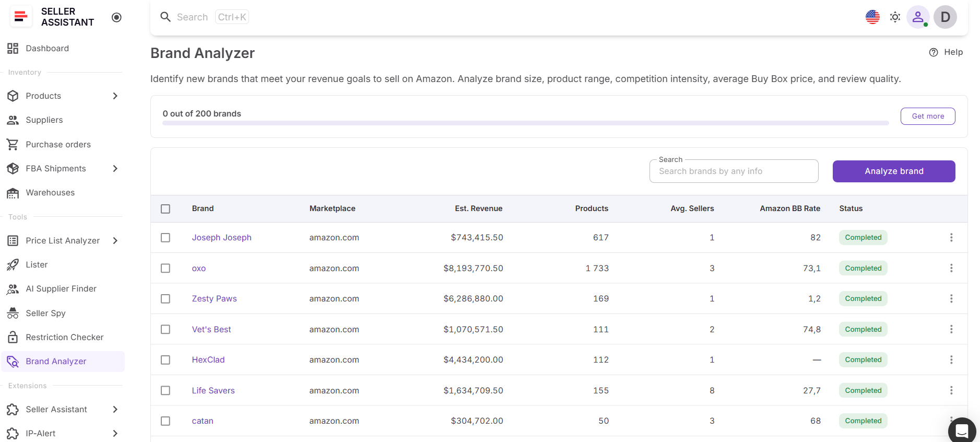Click the AI Supplier Finder icon
This screenshot has height=442, width=980.
[13, 289]
